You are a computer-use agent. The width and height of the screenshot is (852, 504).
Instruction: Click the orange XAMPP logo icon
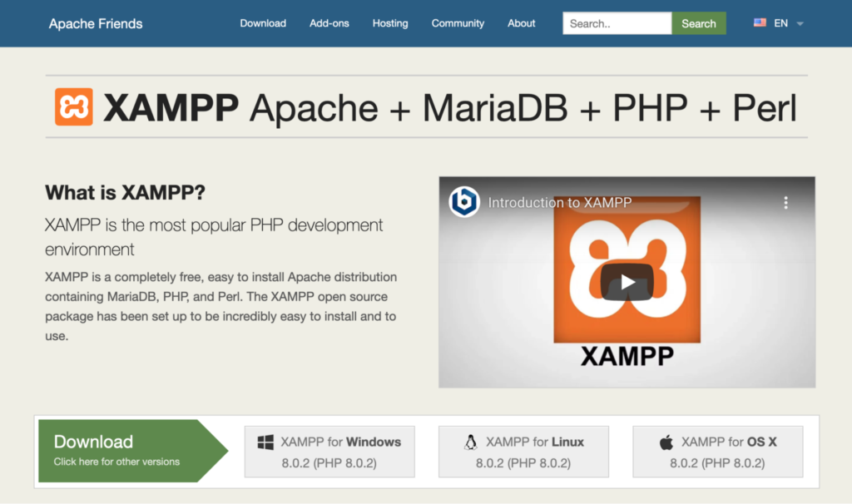click(x=74, y=107)
